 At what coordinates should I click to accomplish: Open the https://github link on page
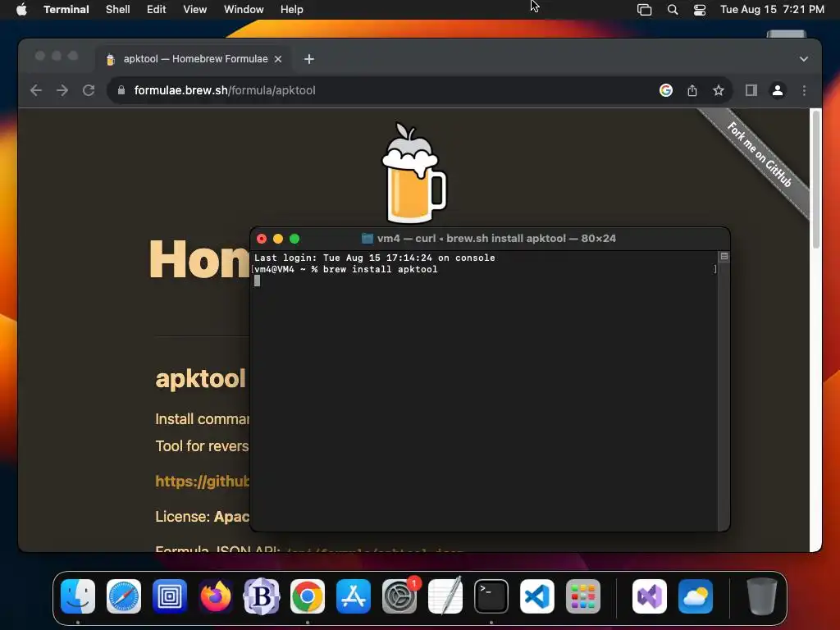coord(202,481)
